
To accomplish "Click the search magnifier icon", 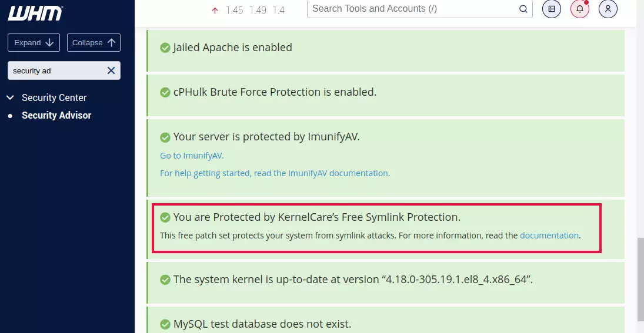I will coord(523,9).
